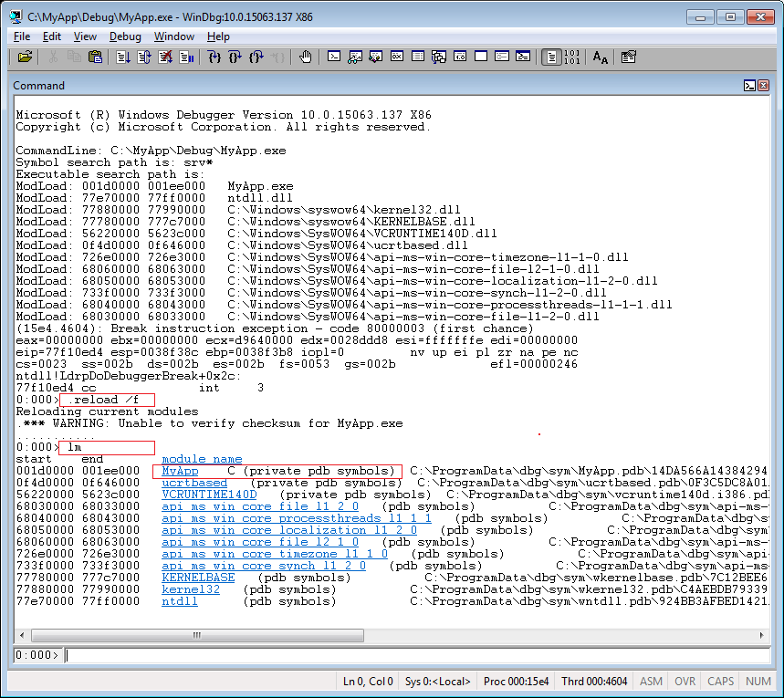Screen dimensions: 784x698
Task: Click api_ms_win_core_localization_l1_2_0 link
Action: 289,530
